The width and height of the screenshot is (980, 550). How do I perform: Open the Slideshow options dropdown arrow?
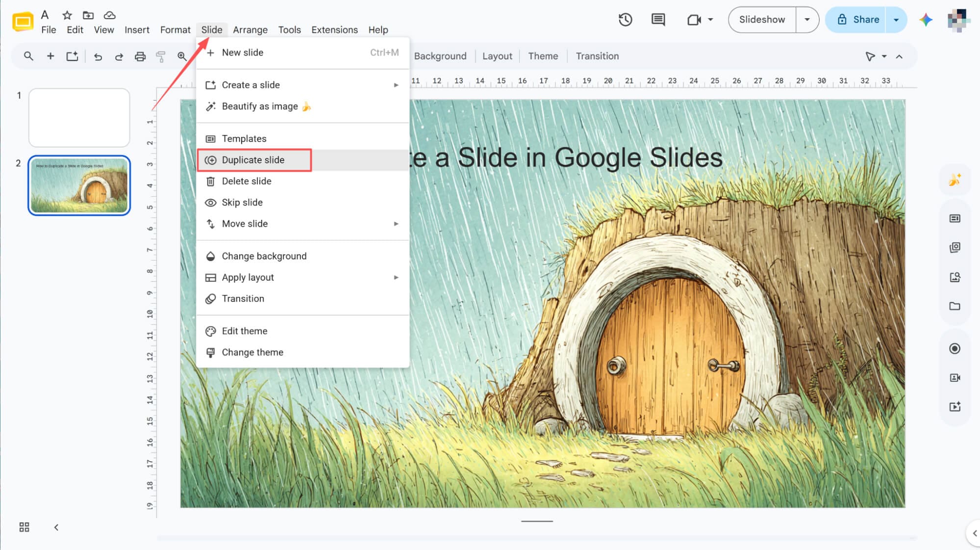(x=807, y=20)
